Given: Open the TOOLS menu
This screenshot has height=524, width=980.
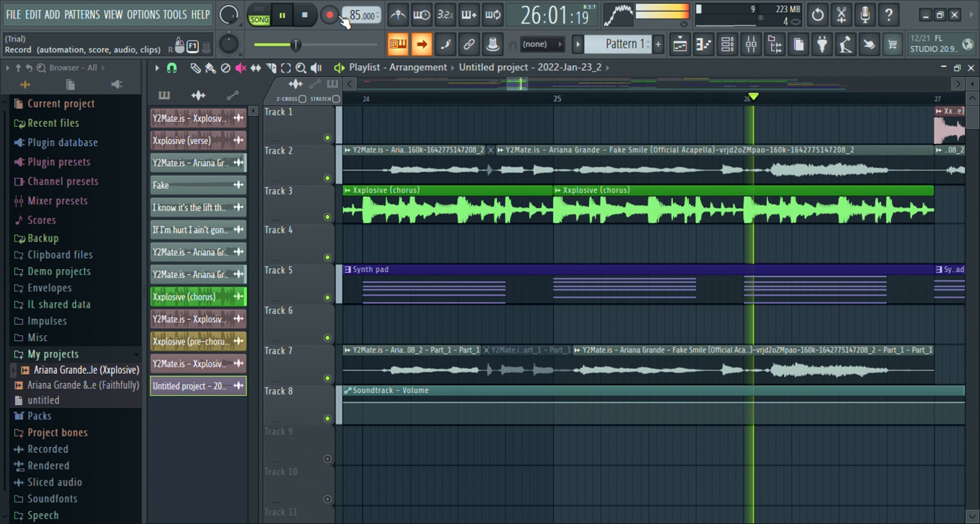Looking at the screenshot, I should [175, 15].
